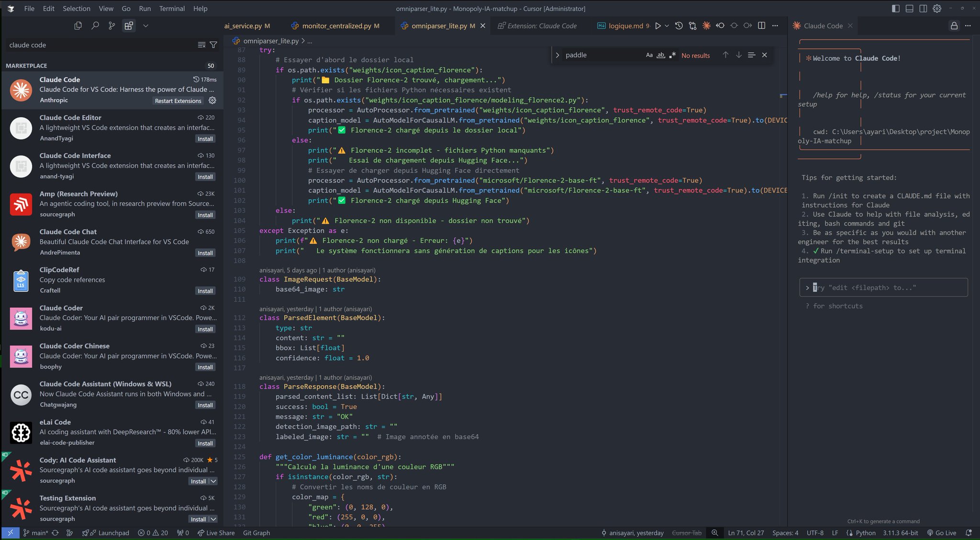This screenshot has height=540, width=980.
Task: Go to next find match arrow
Action: coord(739,55)
